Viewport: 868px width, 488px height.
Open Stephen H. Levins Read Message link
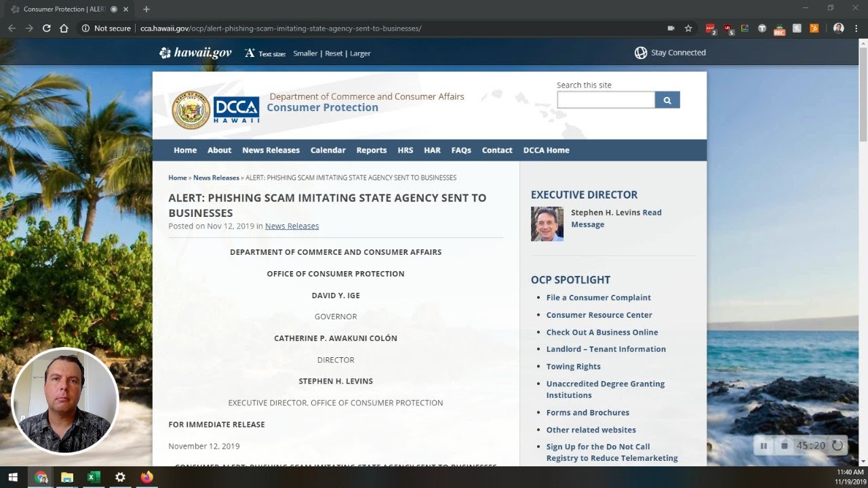tap(616, 218)
